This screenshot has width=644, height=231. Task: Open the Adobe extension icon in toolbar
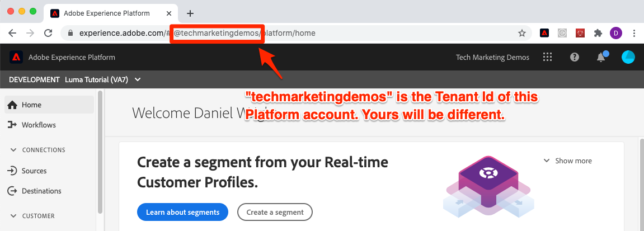[544, 33]
